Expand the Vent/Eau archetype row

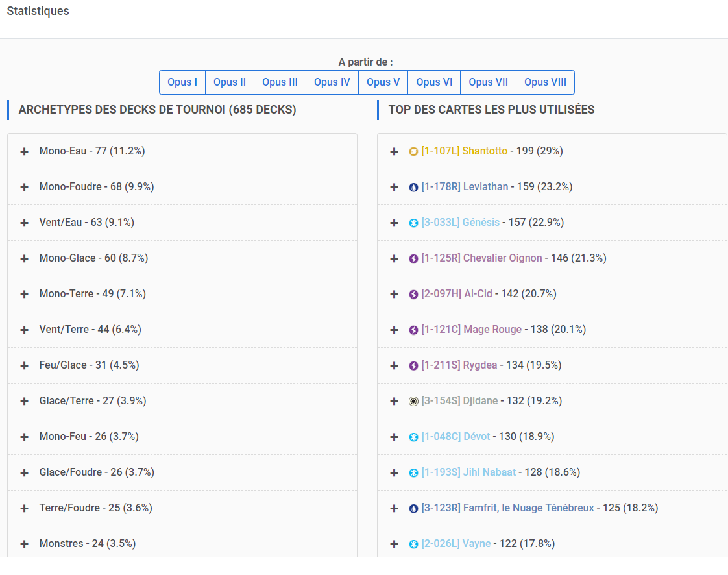point(24,223)
